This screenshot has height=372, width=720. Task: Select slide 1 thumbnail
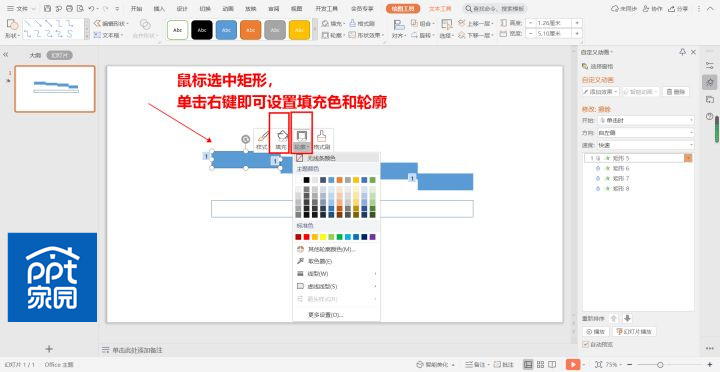55,89
